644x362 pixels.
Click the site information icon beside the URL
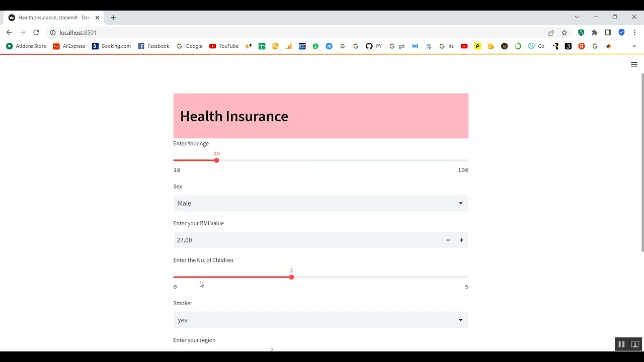click(x=52, y=32)
